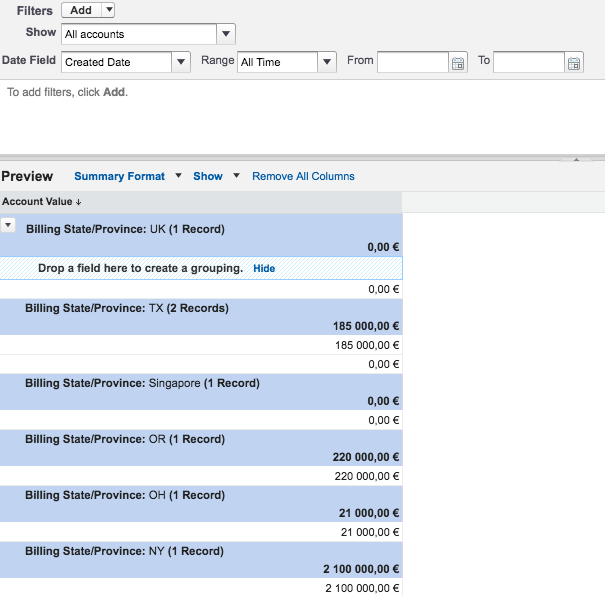Click the Remove All Columns link
605x596 pixels.
pyautogui.click(x=303, y=176)
